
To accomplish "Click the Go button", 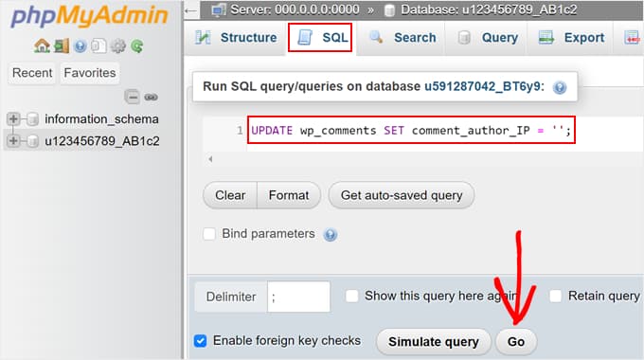I will (x=516, y=341).
